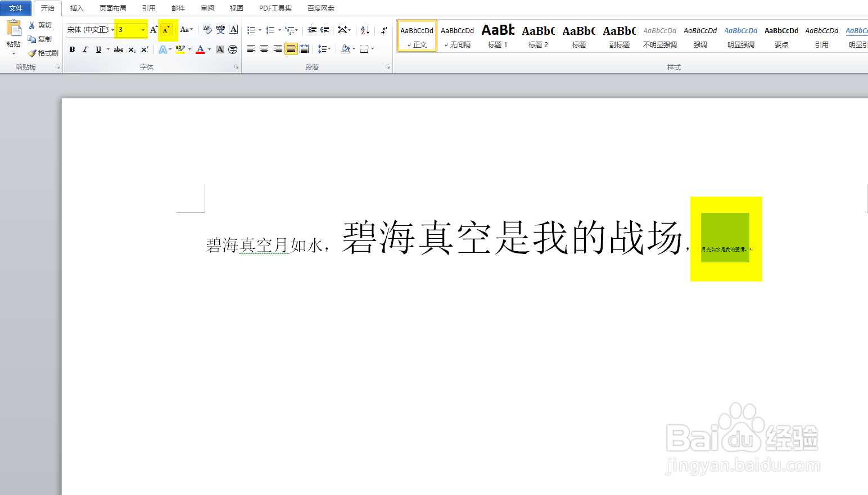Click the Cut (剪切) scissors button

point(40,25)
